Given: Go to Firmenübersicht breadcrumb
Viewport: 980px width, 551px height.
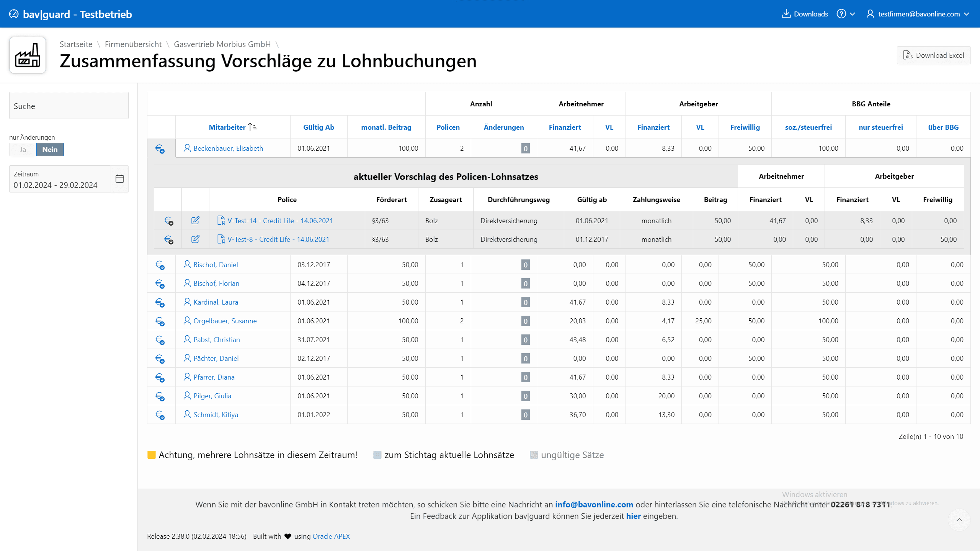Looking at the screenshot, I should click(133, 44).
